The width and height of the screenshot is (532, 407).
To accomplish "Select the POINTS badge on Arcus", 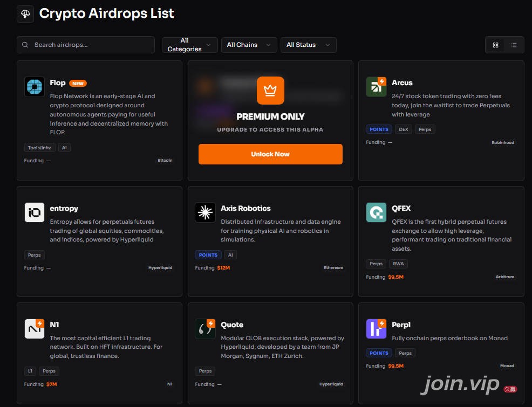I will pos(379,129).
